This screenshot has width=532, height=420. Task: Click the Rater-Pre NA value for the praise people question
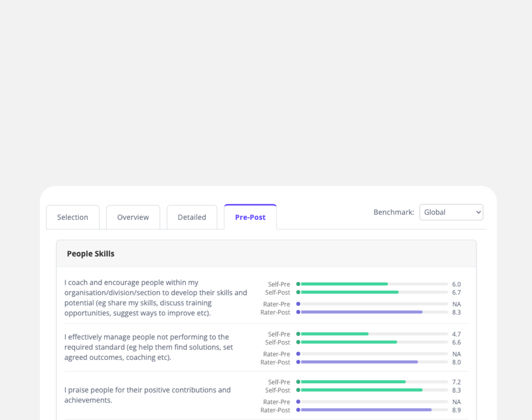pos(456,402)
